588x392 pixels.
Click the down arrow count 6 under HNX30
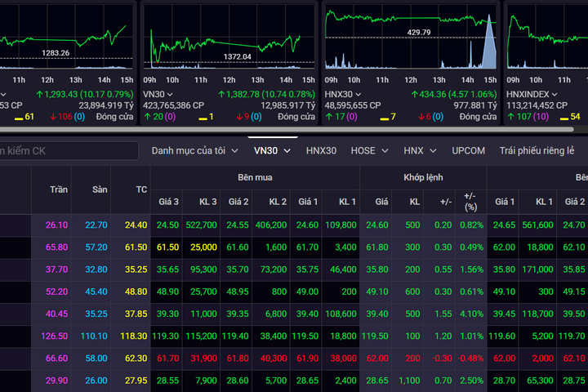click(425, 117)
